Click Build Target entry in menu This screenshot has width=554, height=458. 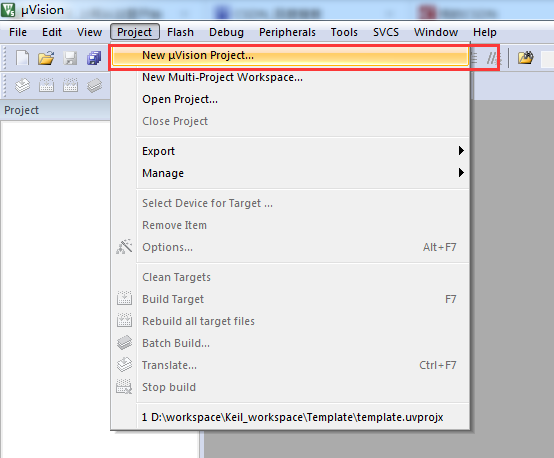(290, 299)
